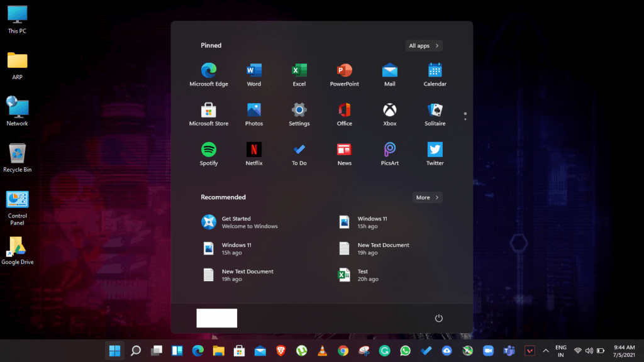The height and width of the screenshot is (362, 644).
Task: Open Microsoft Store from pinned apps
Action: click(209, 114)
